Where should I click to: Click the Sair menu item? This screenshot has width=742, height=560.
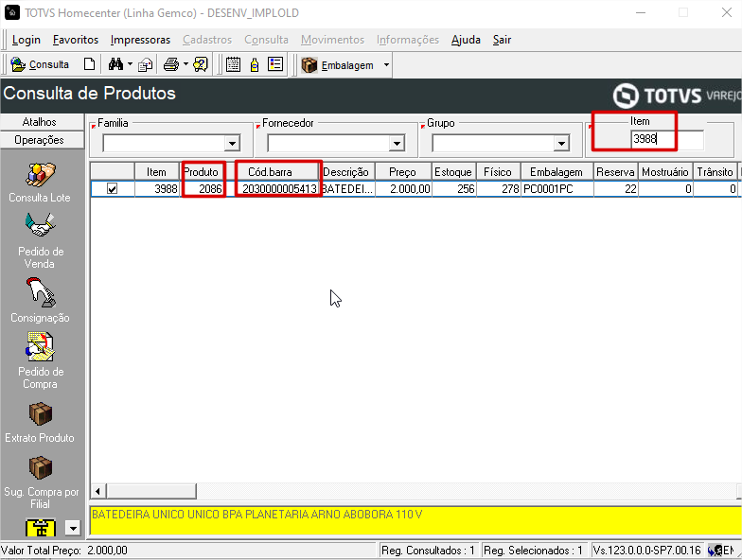[x=502, y=40]
